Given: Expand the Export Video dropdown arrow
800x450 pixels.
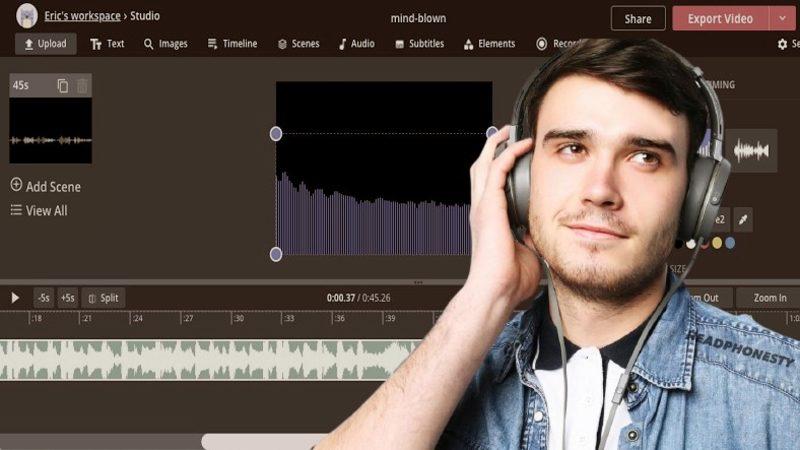Looking at the screenshot, I should (x=782, y=19).
